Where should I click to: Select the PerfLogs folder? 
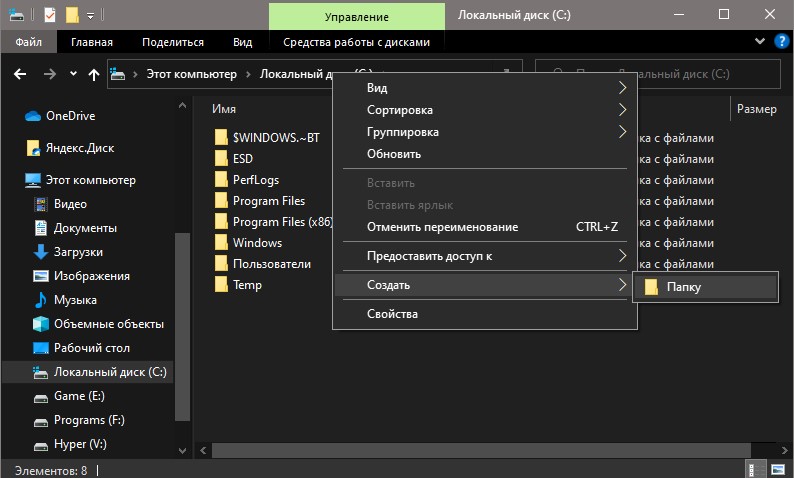(x=256, y=180)
